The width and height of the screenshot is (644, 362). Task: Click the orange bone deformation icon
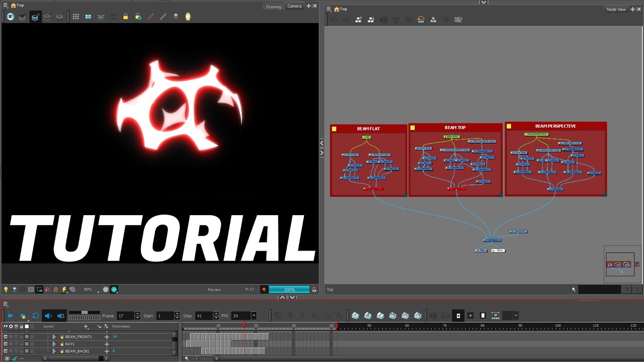click(x=150, y=17)
